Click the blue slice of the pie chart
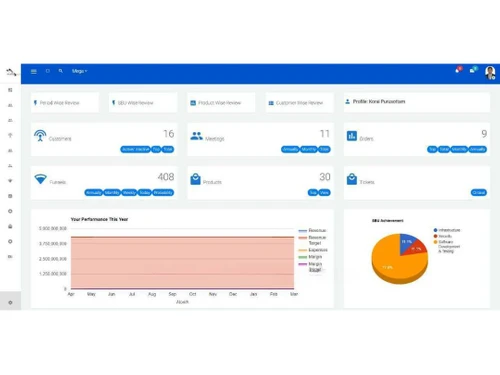This screenshot has width=500, height=375. [x=407, y=241]
